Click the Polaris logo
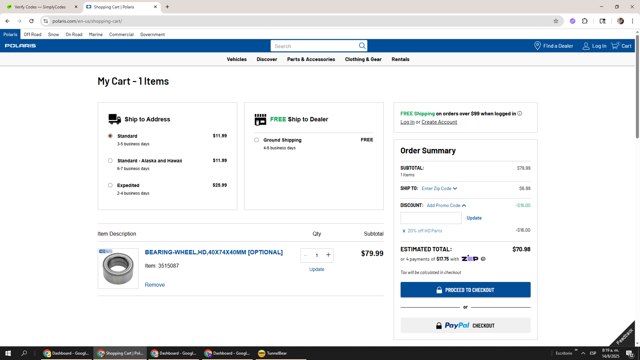Image resolution: width=640 pixels, height=360 pixels. 20,46
